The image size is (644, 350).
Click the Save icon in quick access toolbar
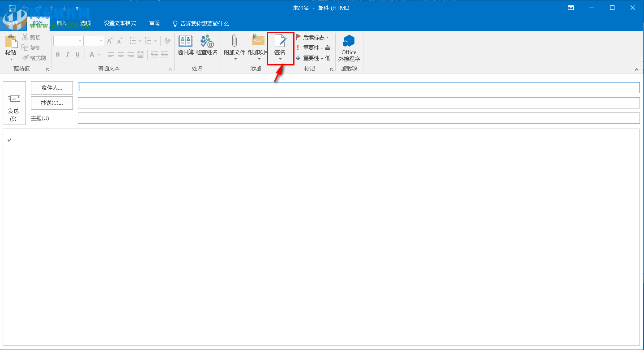point(12,8)
